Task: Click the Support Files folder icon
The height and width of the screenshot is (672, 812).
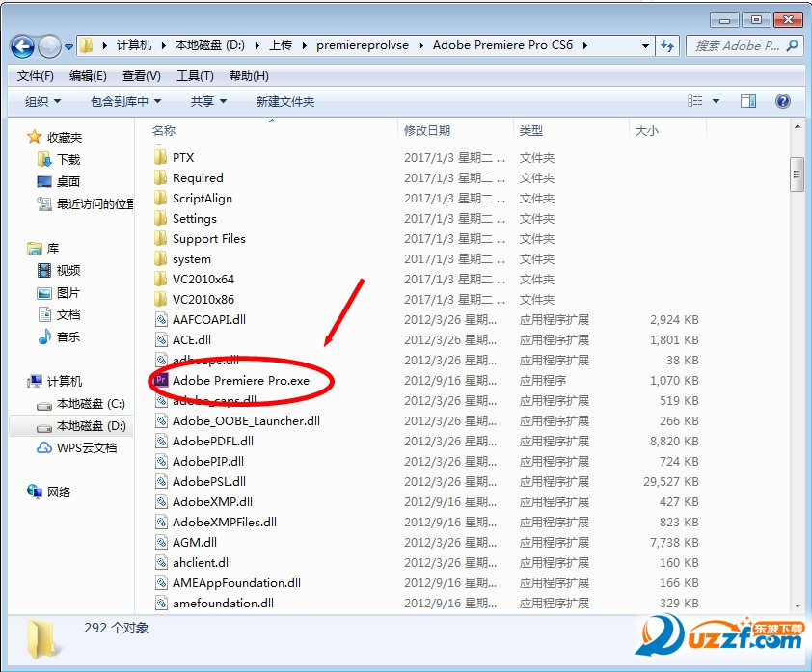Action: (160, 238)
